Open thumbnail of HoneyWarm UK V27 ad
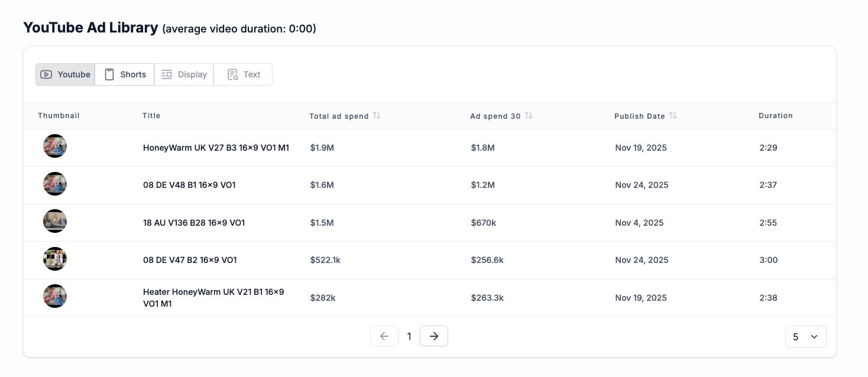This screenshot has width=868, height=377. click(x=55, y=146)
